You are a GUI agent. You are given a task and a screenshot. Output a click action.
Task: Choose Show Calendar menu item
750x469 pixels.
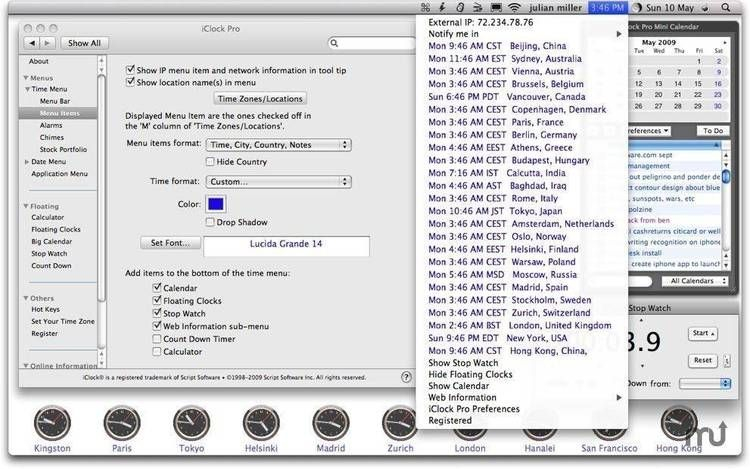(x=522, y=386)
